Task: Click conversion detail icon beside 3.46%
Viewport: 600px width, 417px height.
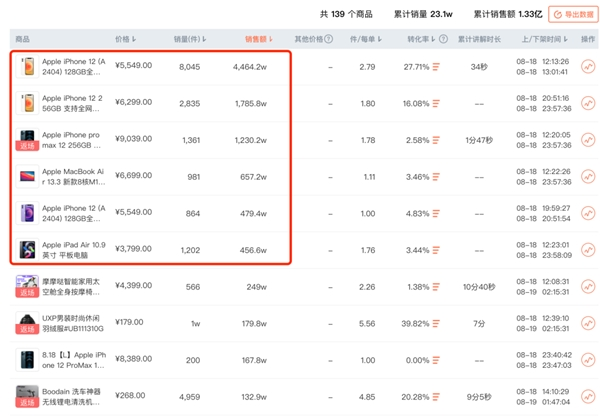Action: [436, 177]
